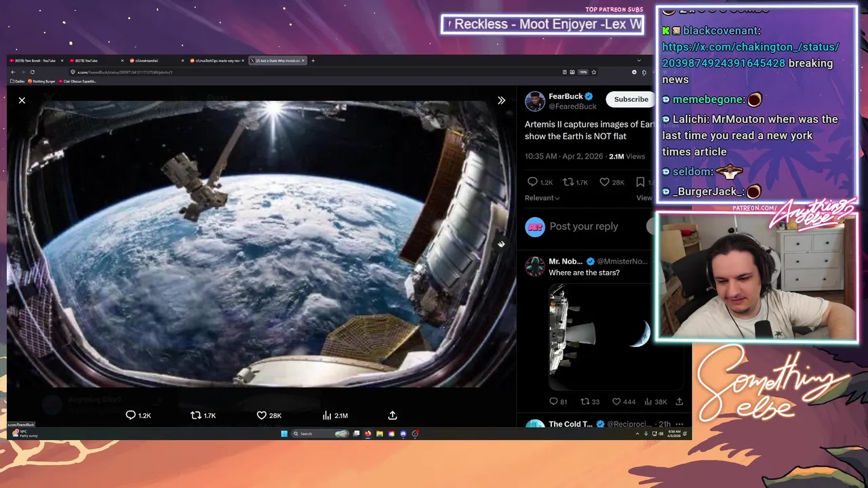Click the share icon below the photo
Viewport: 868px width, 488px height.
392,415
